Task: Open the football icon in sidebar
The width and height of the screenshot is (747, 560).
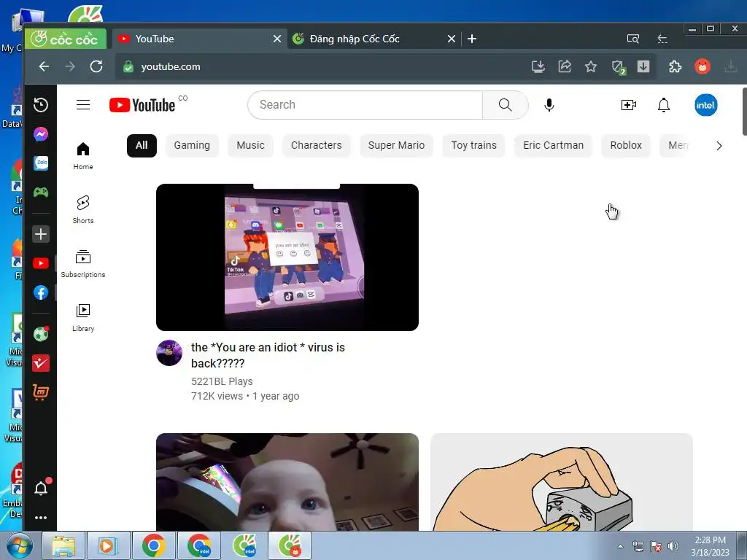Action: coord(41,334)
